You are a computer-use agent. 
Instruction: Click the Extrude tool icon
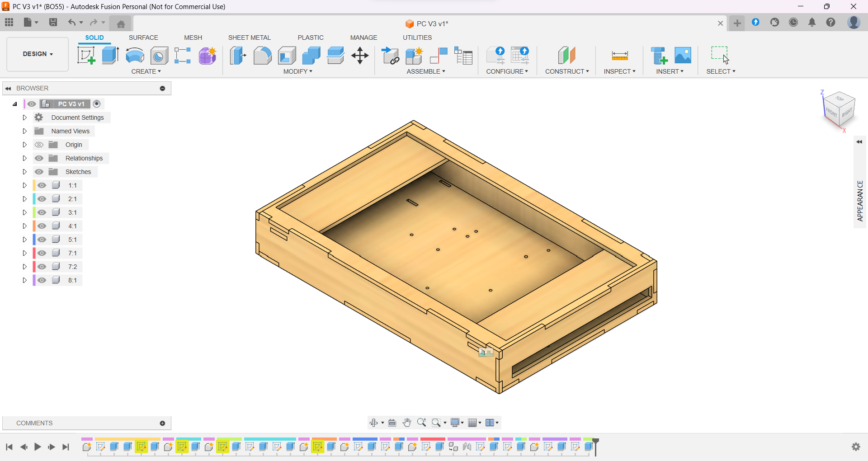pos(110,56)
